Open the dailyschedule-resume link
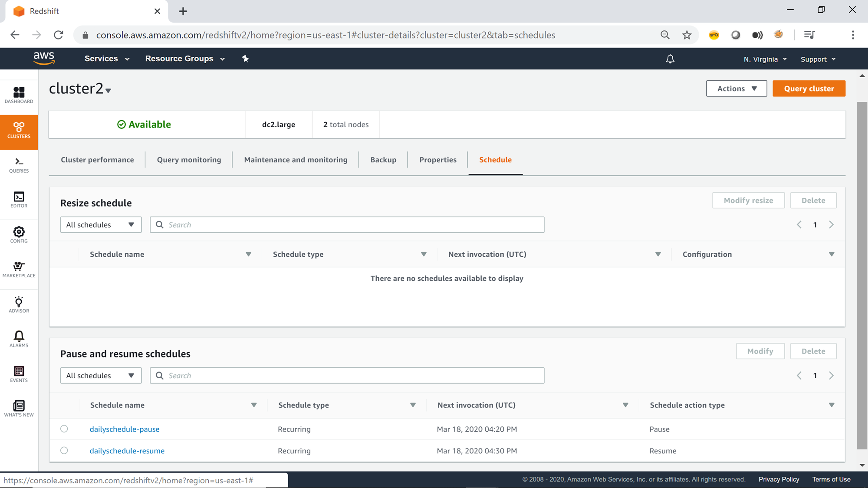The image size is (868, 488). (x=127, y=451)
